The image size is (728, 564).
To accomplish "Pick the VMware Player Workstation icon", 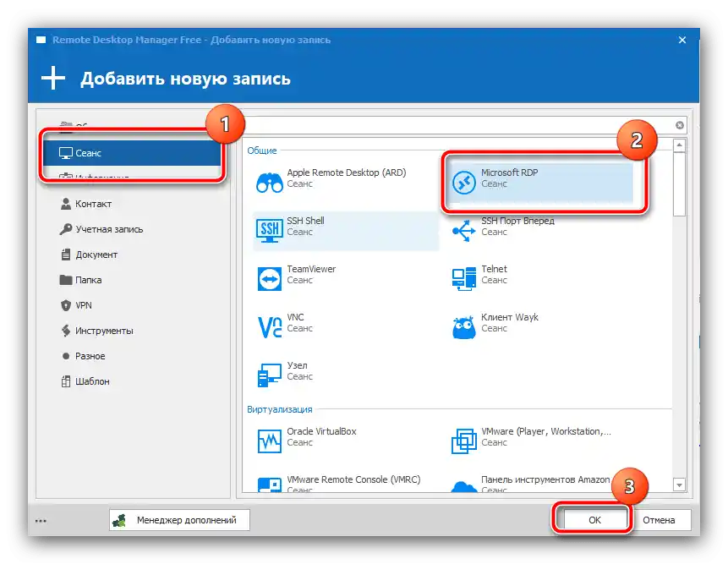I will 464,441.
